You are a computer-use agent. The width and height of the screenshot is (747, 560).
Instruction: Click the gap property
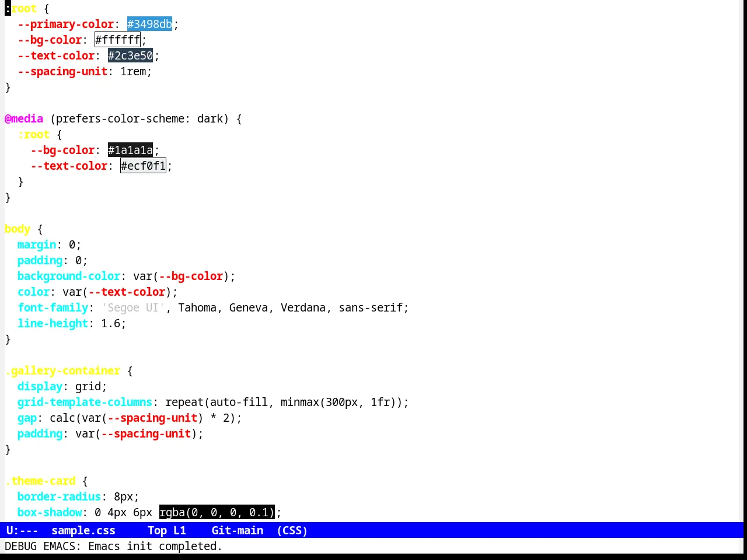click(x=27, y=418)
